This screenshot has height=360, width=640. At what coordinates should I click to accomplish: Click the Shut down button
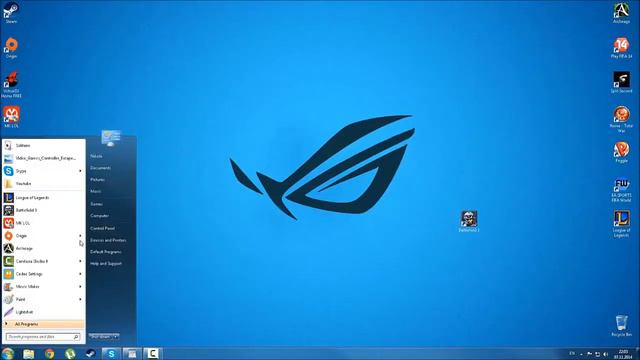100,337
